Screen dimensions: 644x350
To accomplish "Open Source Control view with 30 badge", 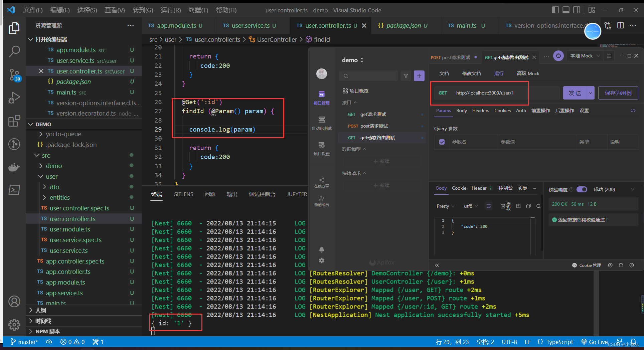I will click(x=14, y=75).
